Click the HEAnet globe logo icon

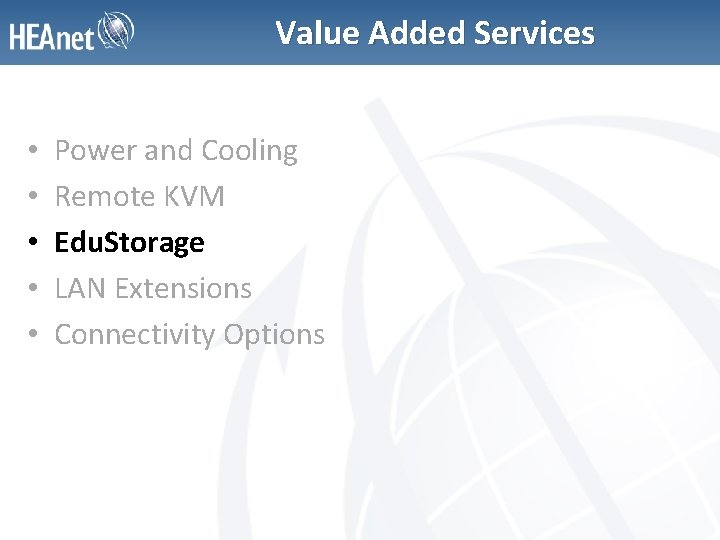(116, 30)
